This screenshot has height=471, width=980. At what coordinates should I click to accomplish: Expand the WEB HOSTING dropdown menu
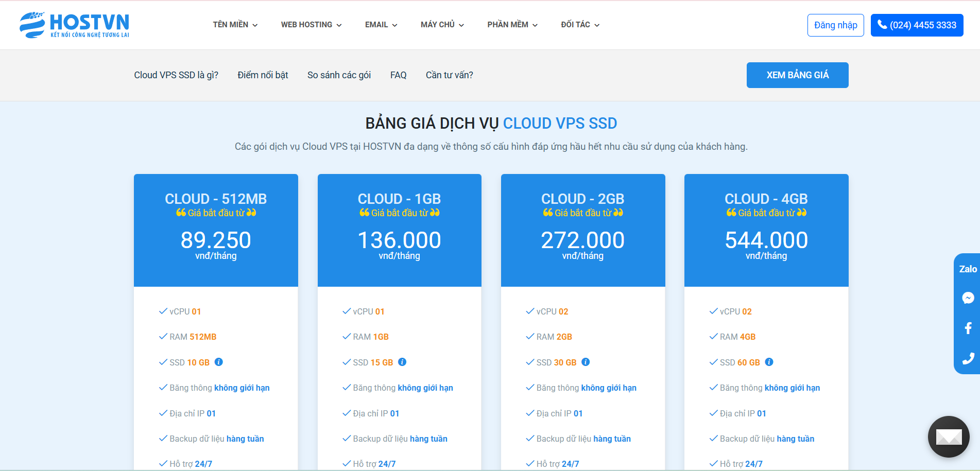click(x=311, y=25)
